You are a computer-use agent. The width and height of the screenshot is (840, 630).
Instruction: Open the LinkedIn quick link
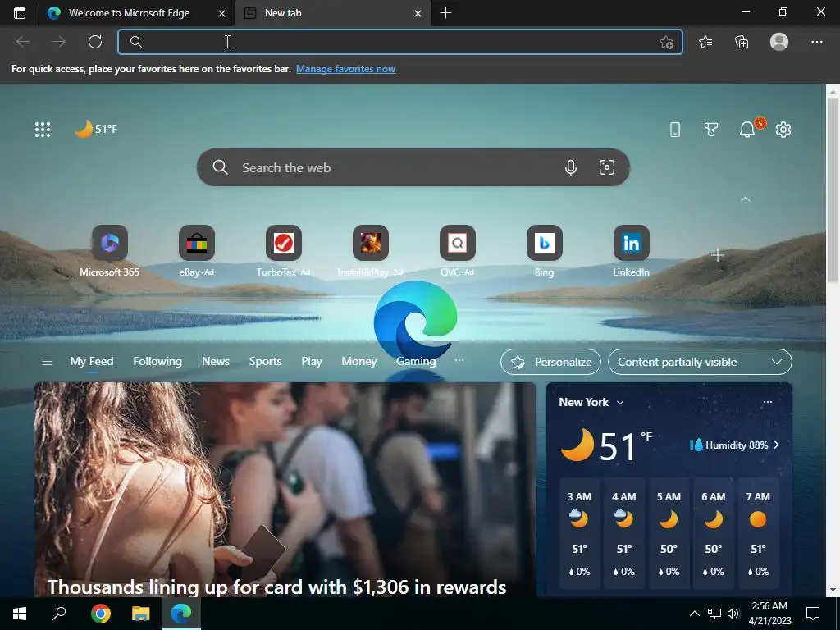point(631,251)
